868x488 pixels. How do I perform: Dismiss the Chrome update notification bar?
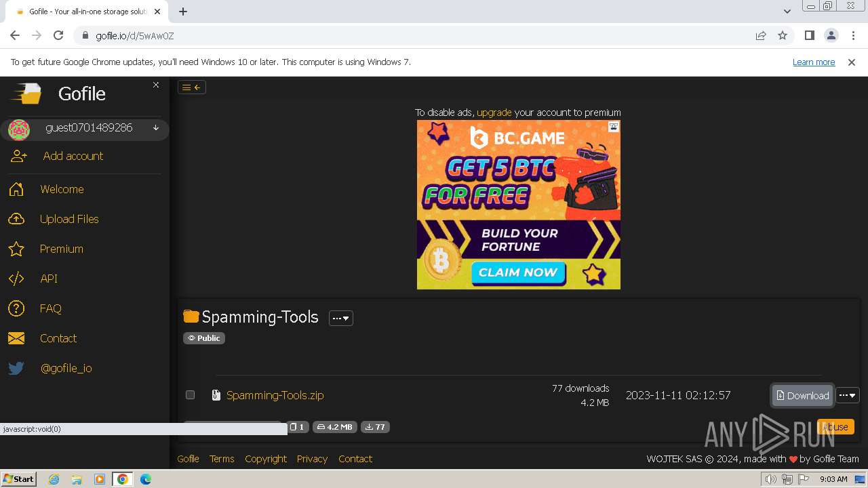pyautogui.click(x=852, y=62)
